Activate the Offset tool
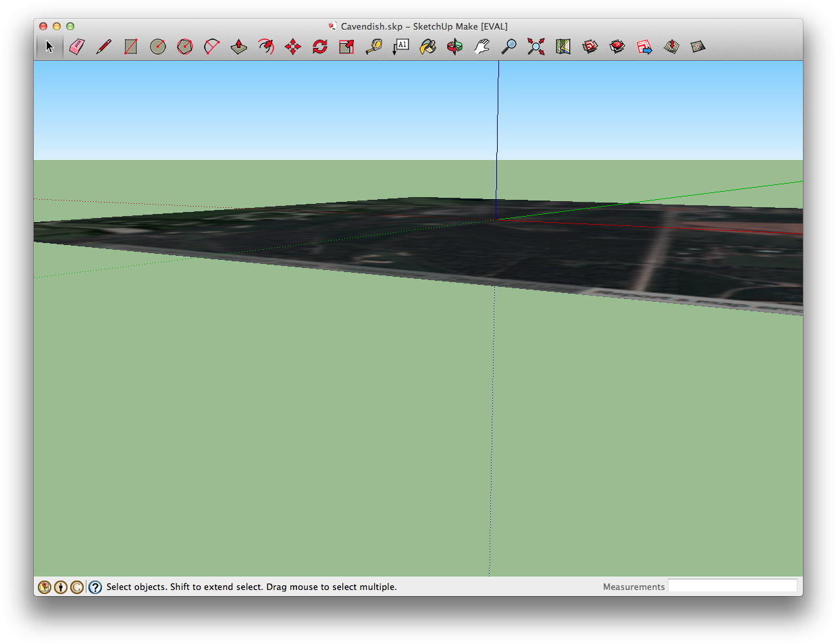The height and width of the screenshot is (644, 836). [x=266, y=47]
